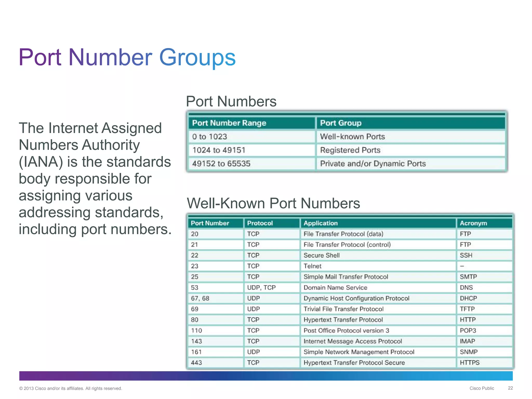The width and height of the screenshot is (532, 399).
Task: Select the 'DHCP' acronym cell
Action: click(x=484, y=298)
